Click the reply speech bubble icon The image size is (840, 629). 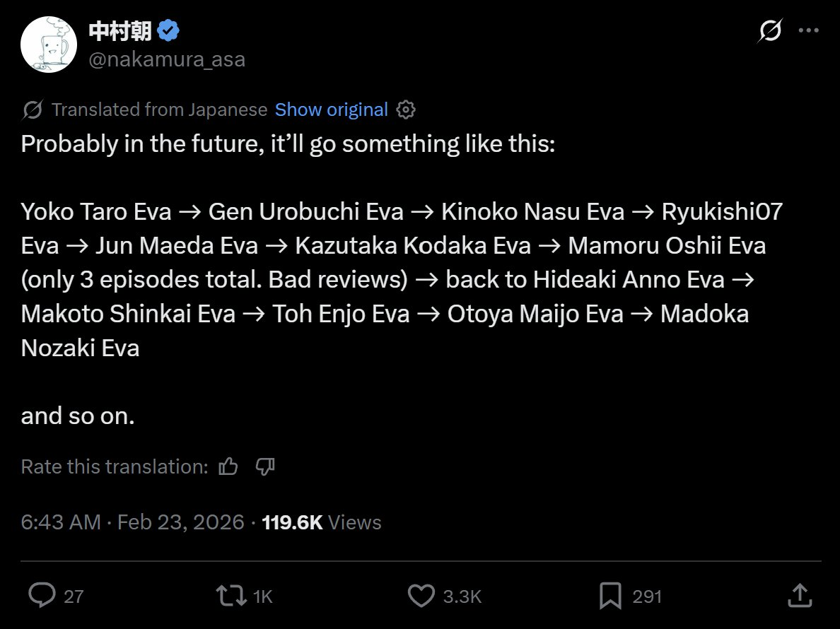42,595
